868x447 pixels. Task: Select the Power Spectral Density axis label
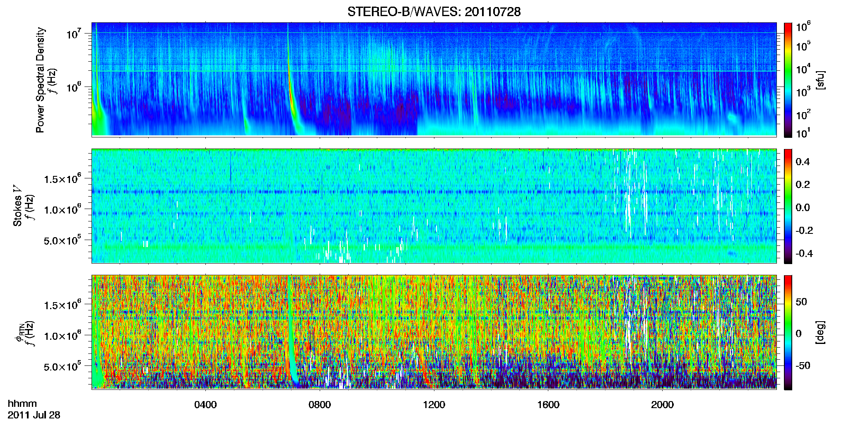click(x=40, y=80)
